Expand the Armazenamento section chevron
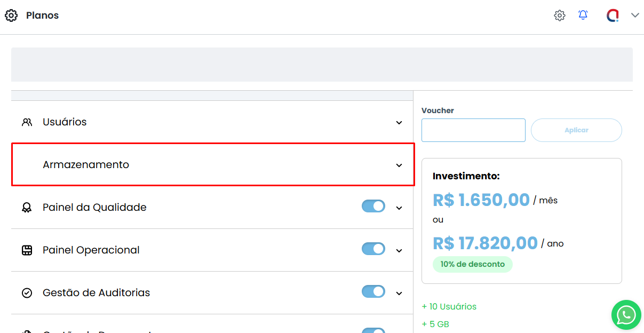Image resolution: width=644 pixels, height=333 pixels. [x=399, y=165]
